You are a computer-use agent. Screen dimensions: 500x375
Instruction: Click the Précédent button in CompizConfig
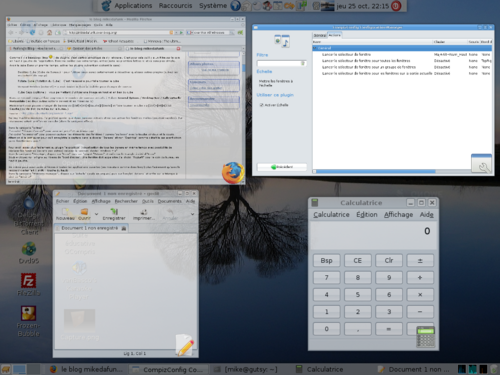click(x=282, y=167)
